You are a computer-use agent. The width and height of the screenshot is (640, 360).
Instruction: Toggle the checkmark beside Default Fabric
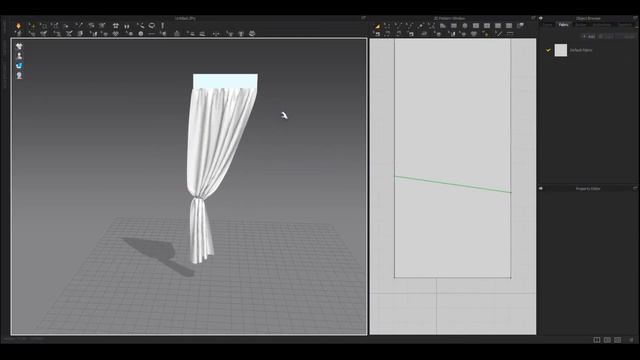click(x=548, y=50)
